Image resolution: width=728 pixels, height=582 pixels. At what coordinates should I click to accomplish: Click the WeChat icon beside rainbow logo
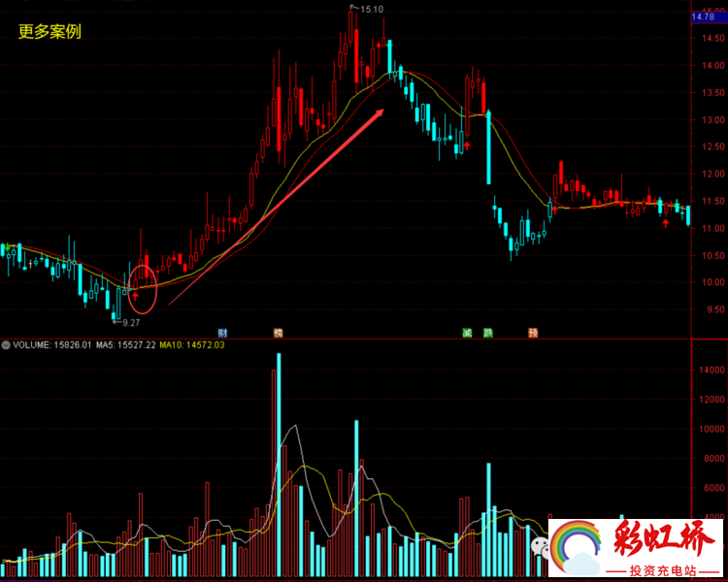pyautogui.click(x=539, y=547)
